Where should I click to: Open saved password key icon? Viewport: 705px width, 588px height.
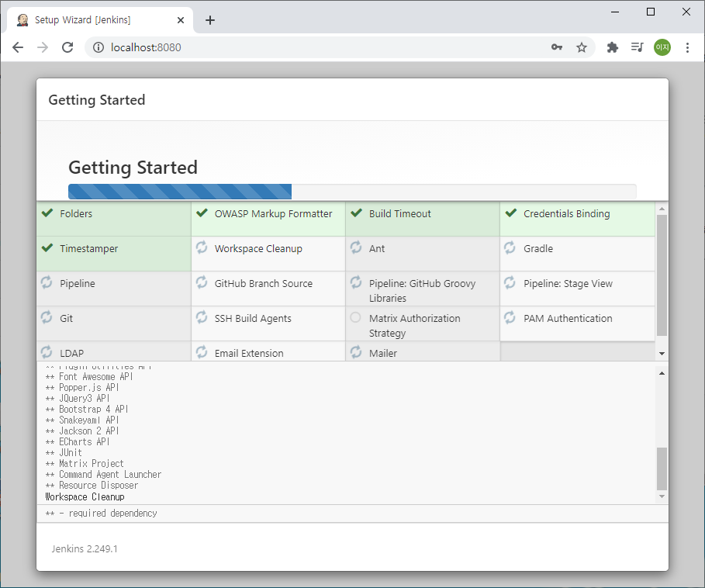(x=557, y=47)
